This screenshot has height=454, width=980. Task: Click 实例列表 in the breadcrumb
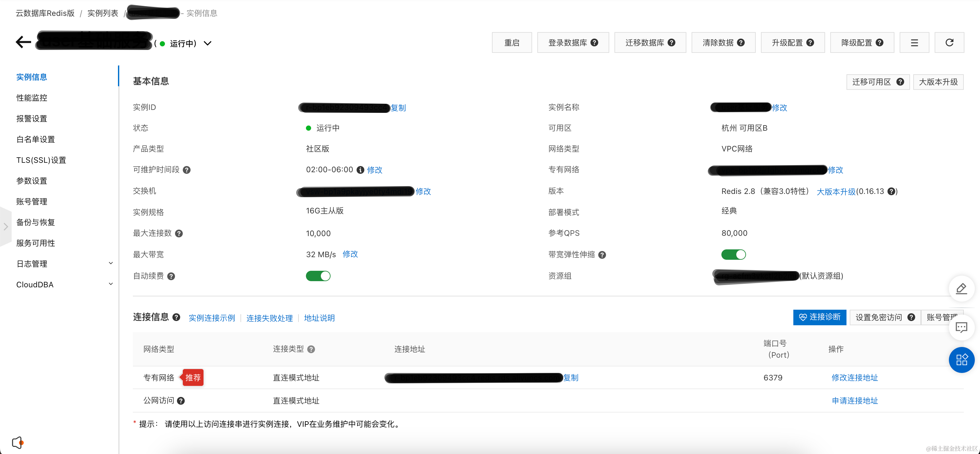(103, 13)
